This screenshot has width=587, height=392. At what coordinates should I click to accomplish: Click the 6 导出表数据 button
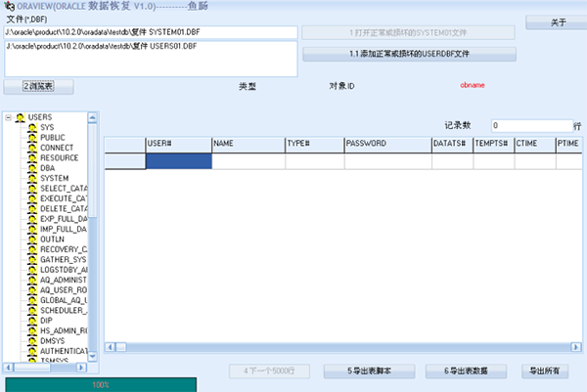coord(466,371)
